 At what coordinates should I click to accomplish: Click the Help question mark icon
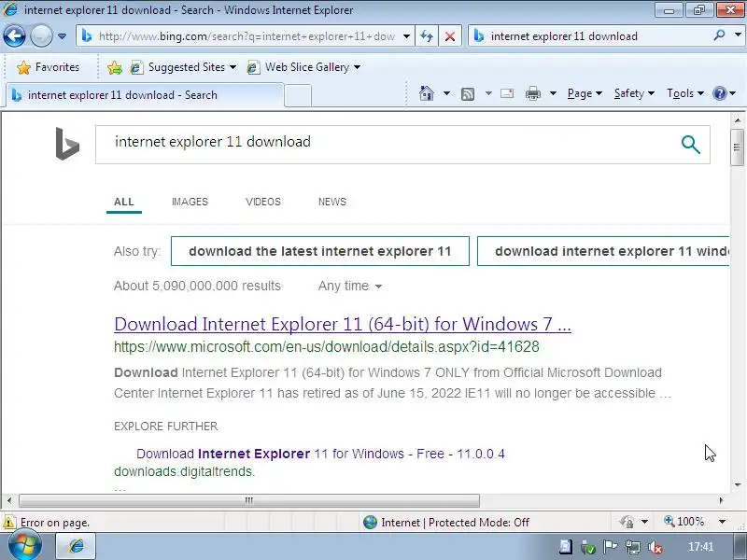coord(720,93)
